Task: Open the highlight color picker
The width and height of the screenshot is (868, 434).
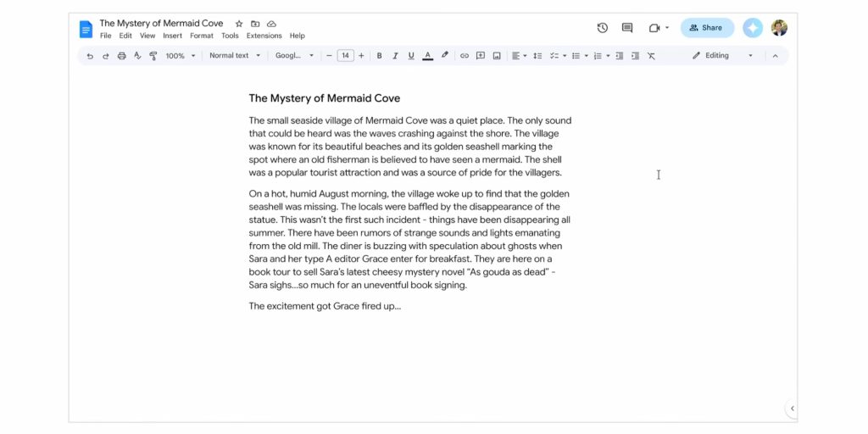Action: (x=445, y=56)
